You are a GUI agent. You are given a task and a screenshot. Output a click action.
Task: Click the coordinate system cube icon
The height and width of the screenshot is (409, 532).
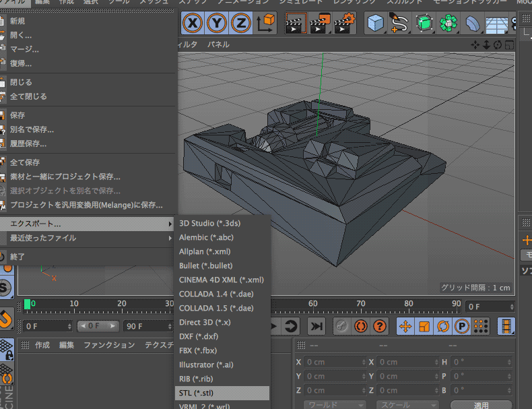pos(265,24)
